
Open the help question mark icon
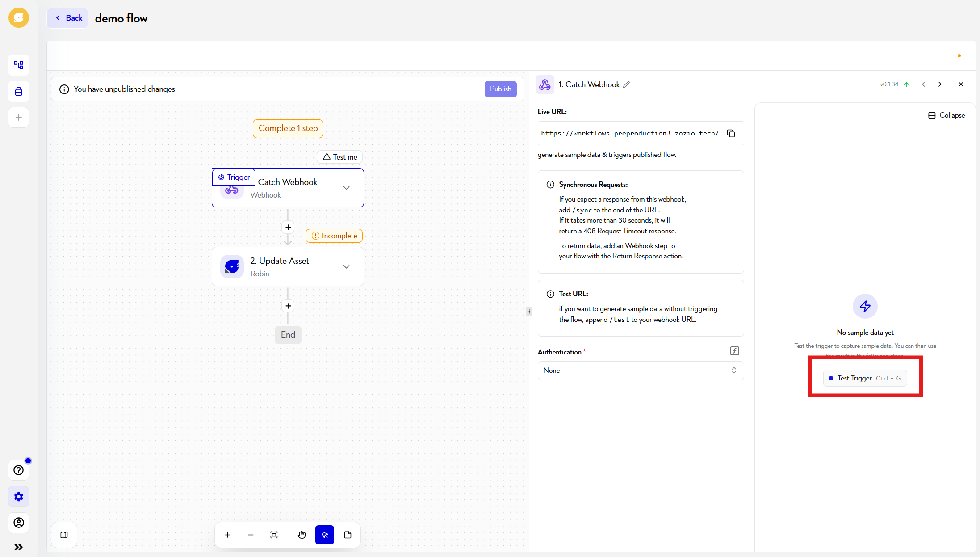click(x=19, y=470)
